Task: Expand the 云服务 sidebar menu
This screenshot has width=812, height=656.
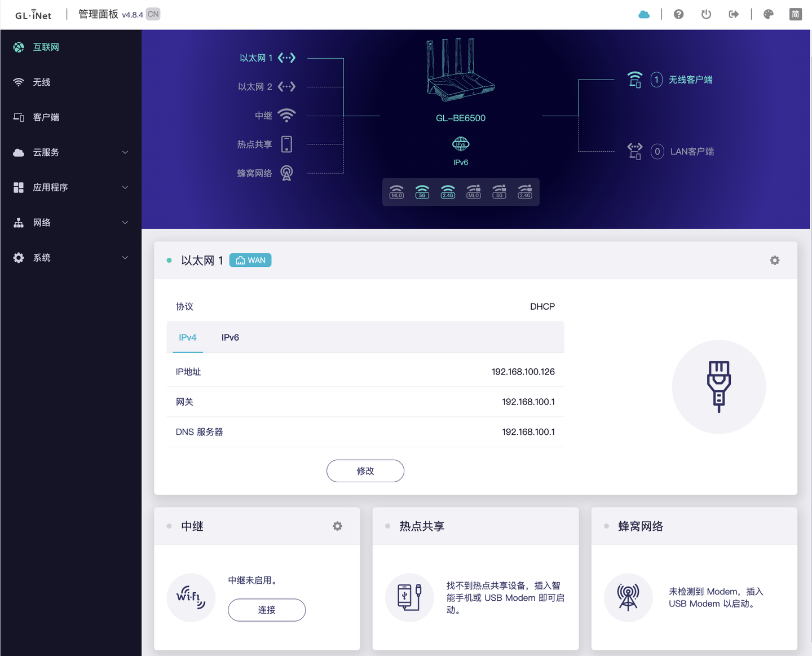Action: [x=70, y=152]
